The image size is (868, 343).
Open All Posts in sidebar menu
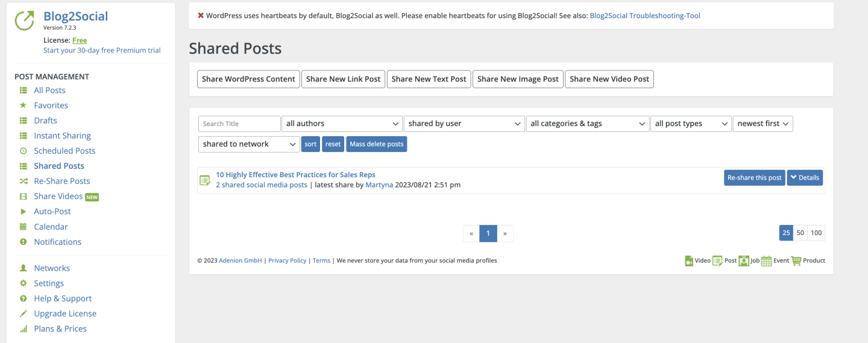pos(49,90)
